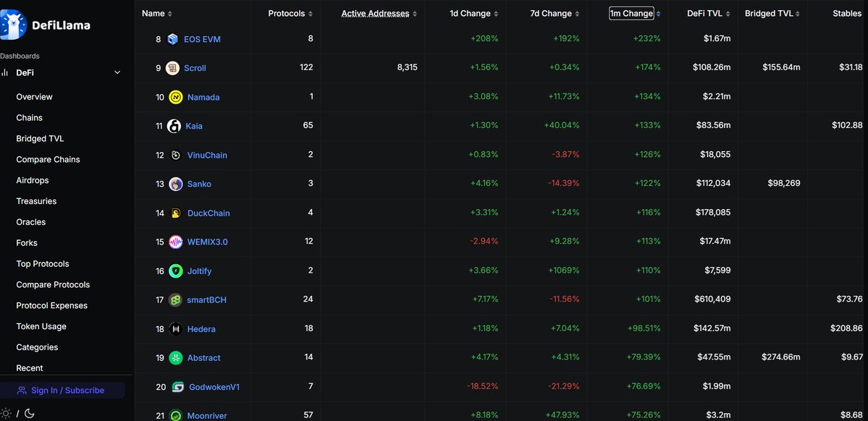Open Compare Chains sidebar item
Viewport: 868px width, 421px height.
click(x=49, y=159)
